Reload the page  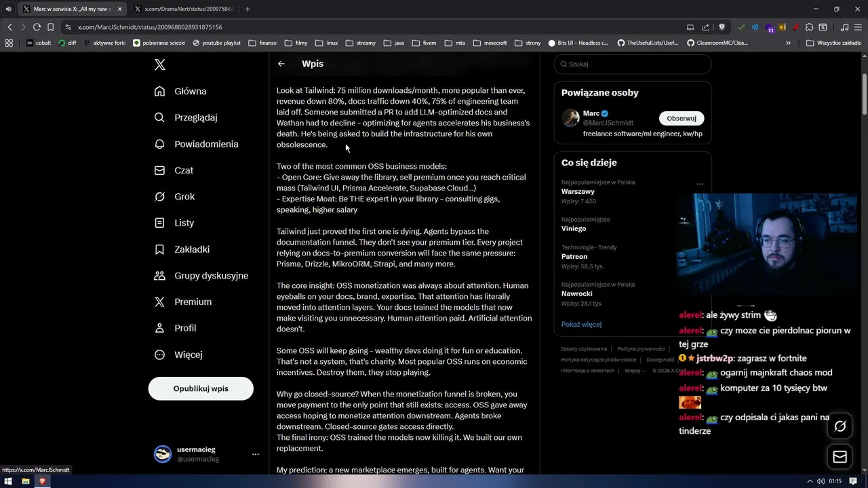[37, 27]
